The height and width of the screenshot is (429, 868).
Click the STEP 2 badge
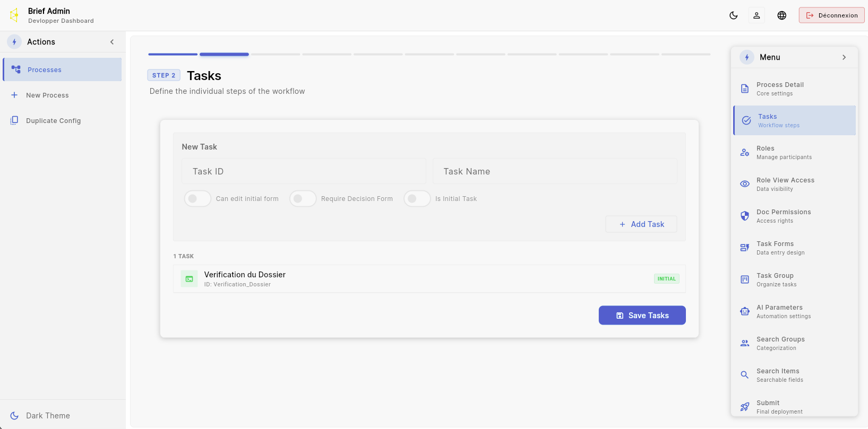[x=164, y=75]
